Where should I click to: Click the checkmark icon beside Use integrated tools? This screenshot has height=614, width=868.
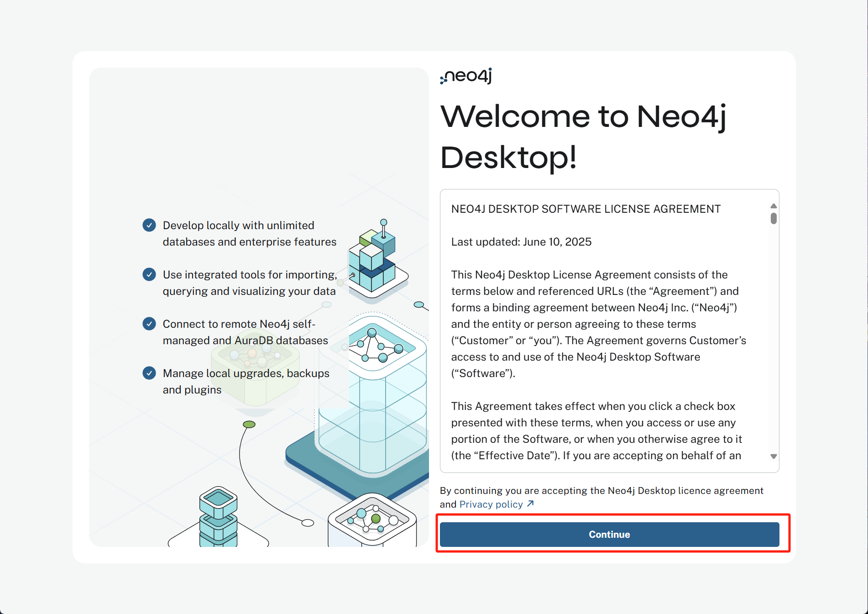click(x=149, y=274)
